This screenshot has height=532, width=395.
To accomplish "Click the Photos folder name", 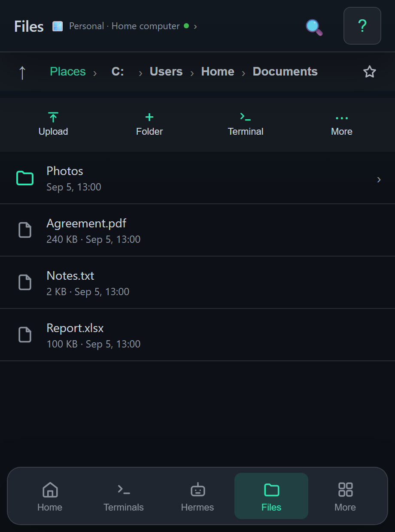I will tap(65, 171).
